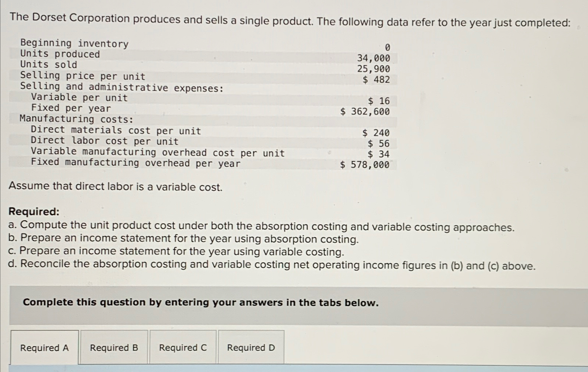
Task: Switch to the Required B tab
Action: click(x=114, y=347)
